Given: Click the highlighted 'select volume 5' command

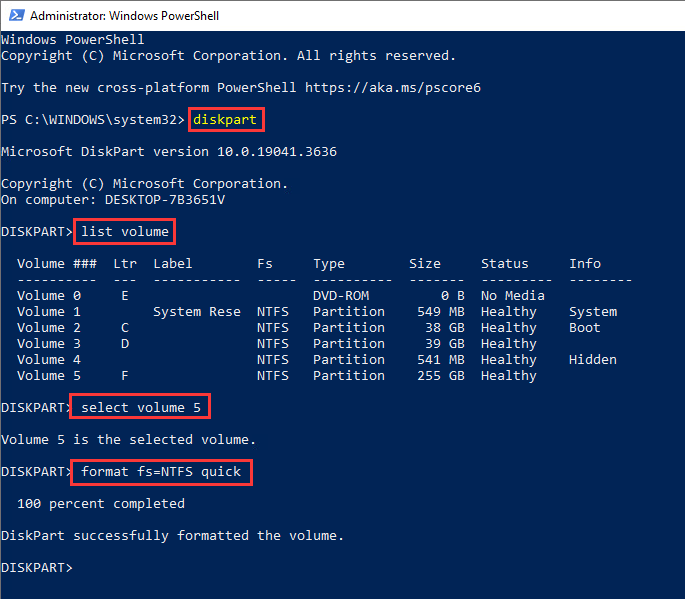Looking at the screenshot, I should (x=141, y=408).
